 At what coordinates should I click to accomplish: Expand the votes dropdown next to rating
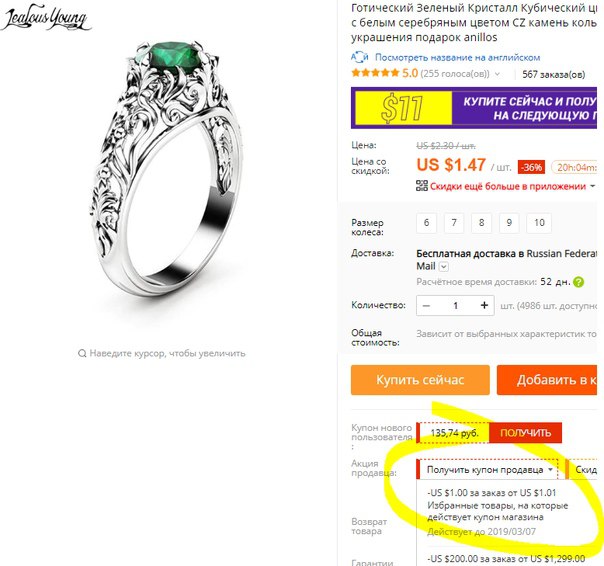[x=497, y=74]
